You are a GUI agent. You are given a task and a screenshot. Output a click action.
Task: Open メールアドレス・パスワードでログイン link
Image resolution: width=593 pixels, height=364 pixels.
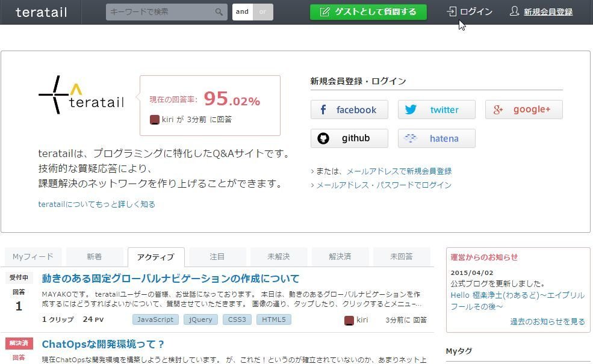coord(384,185)
